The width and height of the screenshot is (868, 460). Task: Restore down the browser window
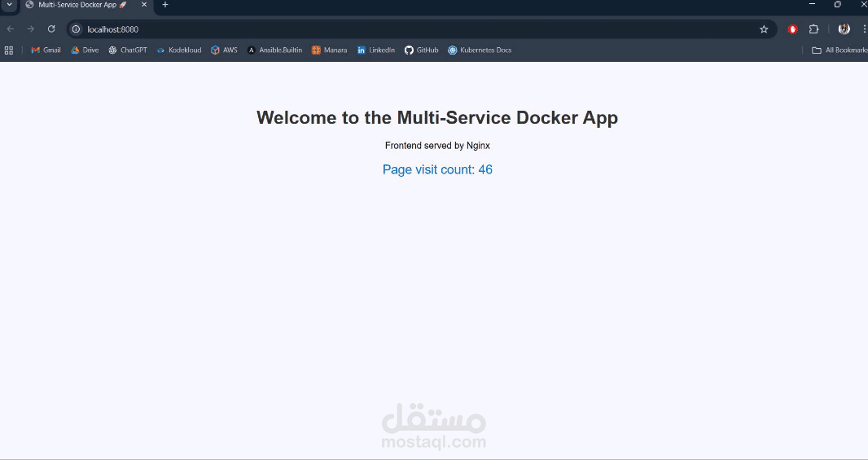(838, 4)
